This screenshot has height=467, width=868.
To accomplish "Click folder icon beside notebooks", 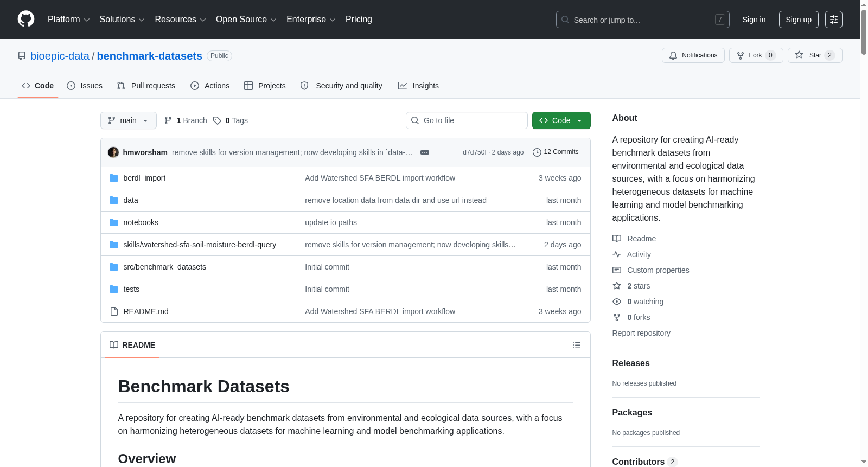I will pyautogui.click(x=114, y=222).
